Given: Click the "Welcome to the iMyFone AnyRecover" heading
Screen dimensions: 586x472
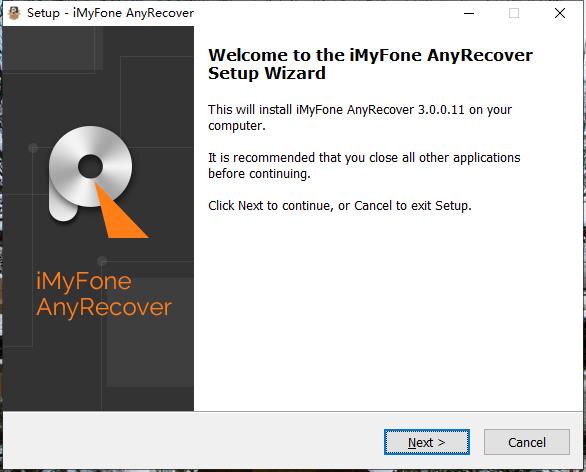Looking at the screenshot, I should point(370,64).
